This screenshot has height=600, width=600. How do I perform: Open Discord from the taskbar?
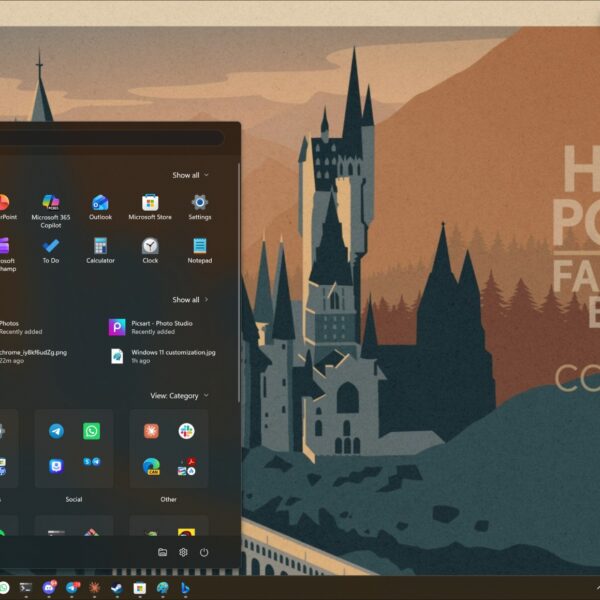click(x=49, y=587)
